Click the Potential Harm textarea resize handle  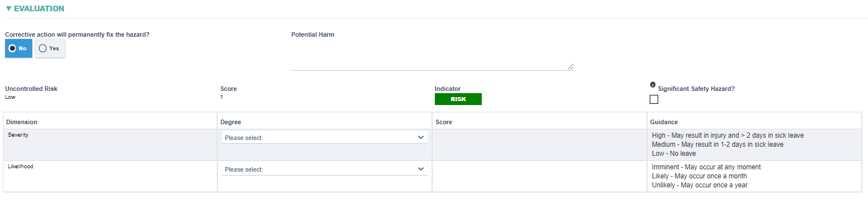click(x=570, y=67)
